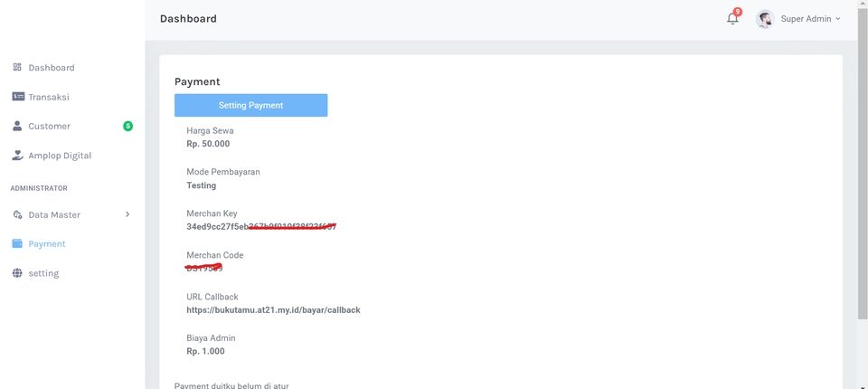The height and width of the screenshot is (389, 868).
Task: Click the Merchan Key value
Action: (x=261, y=227)
